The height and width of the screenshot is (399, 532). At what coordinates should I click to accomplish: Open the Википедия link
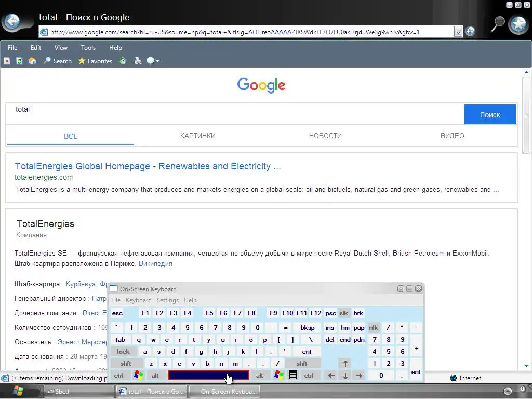(x=155, y=263)
